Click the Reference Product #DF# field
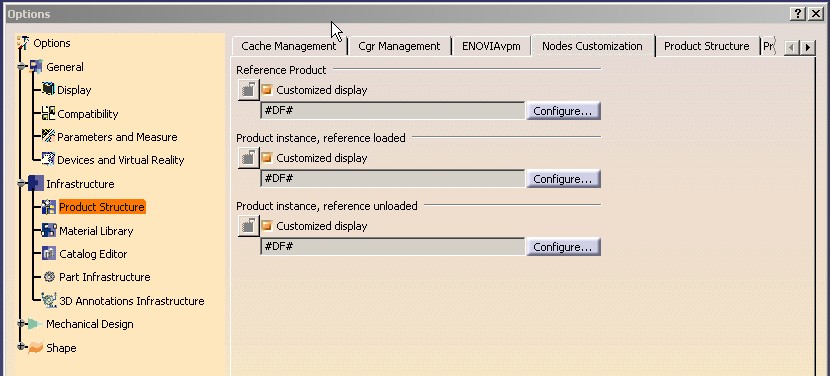Viewport: 830px width, 376px height. pyautogui.click(x=393, y=111)
